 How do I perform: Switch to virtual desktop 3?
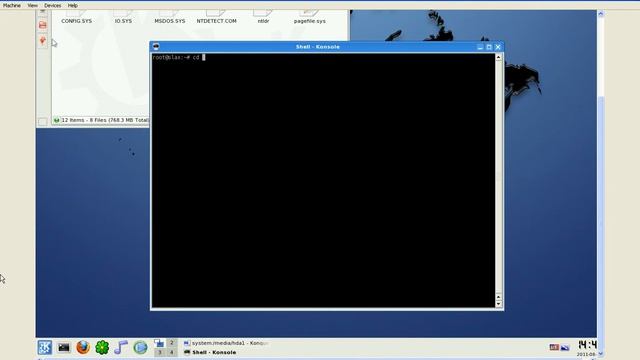point(160,352)
